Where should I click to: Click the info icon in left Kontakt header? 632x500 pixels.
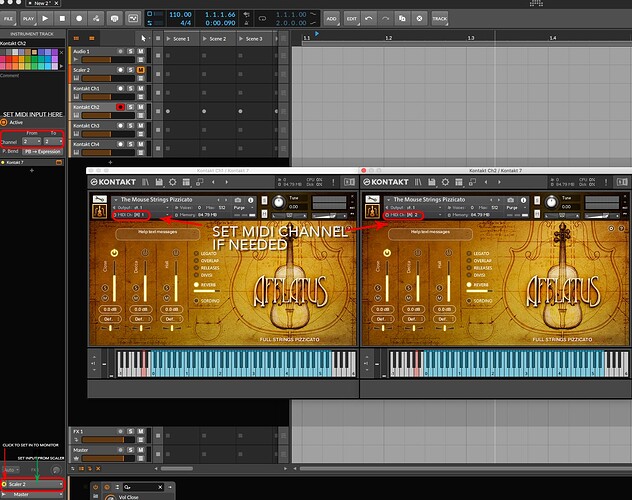250,200
